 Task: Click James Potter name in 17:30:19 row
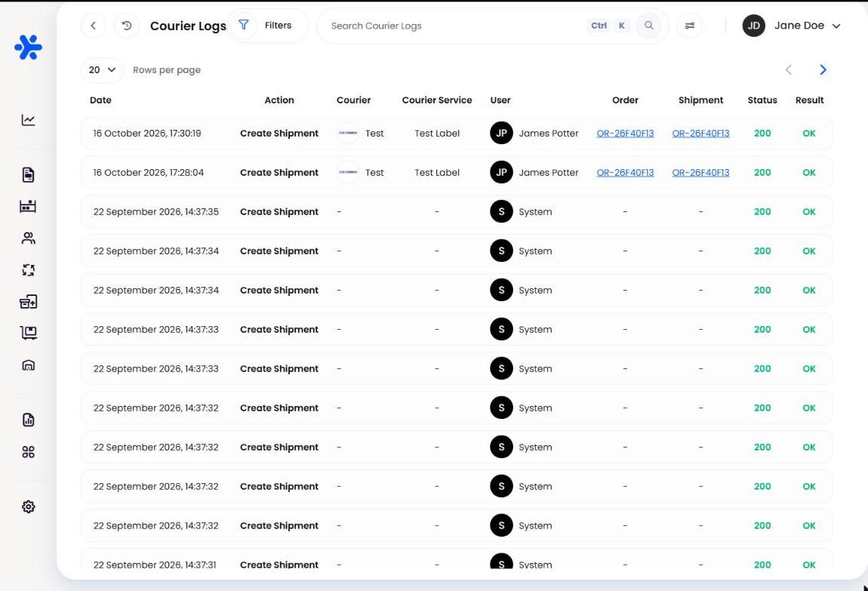pyautogui.click(x=549, y=134)
